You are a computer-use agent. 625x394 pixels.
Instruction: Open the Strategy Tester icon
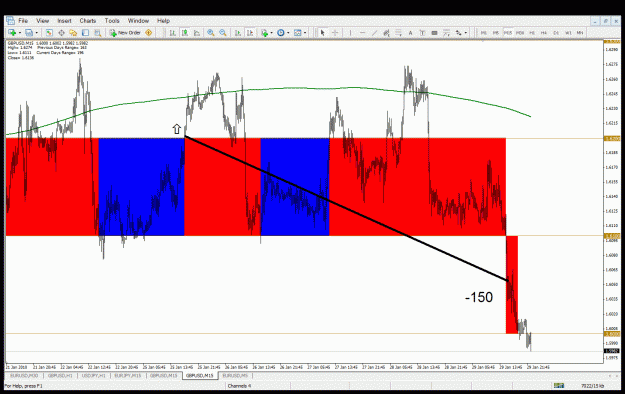[x=97, y=33]
